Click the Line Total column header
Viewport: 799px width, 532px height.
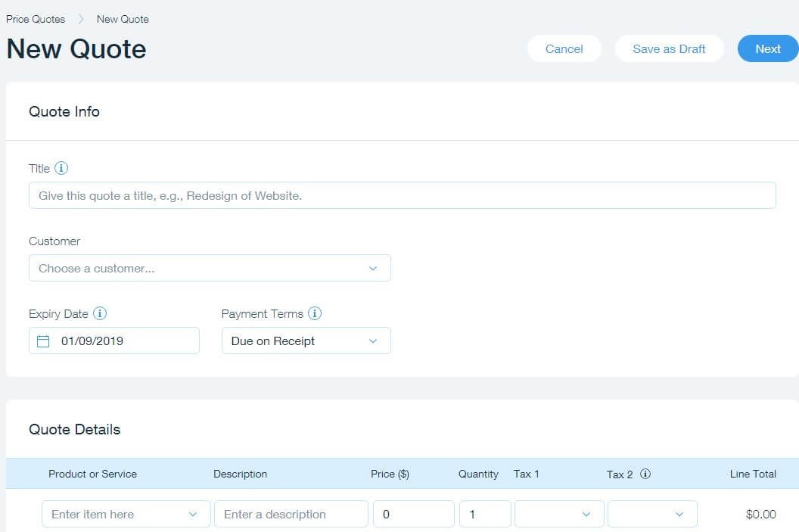click(753, 474)
